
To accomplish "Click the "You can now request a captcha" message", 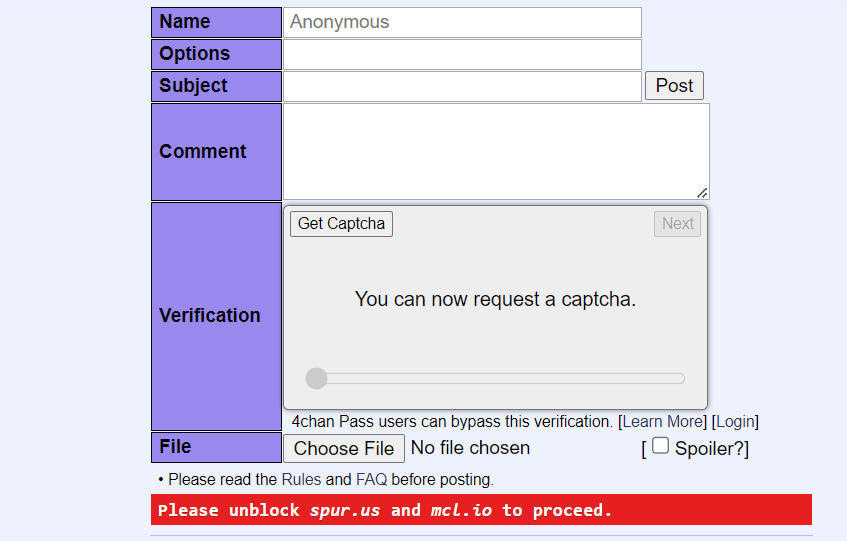I will pyautogui.click(x=495, y=299).
